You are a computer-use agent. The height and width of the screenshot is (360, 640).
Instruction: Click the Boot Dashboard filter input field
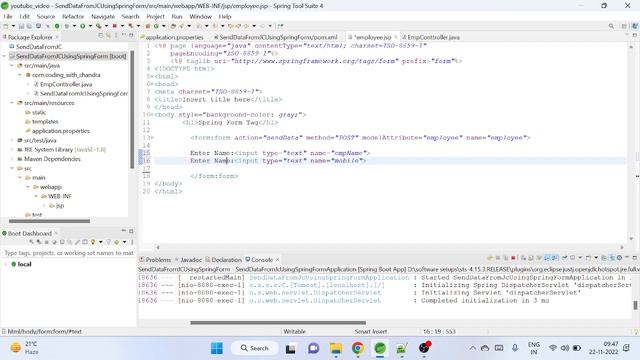point(69,253)
